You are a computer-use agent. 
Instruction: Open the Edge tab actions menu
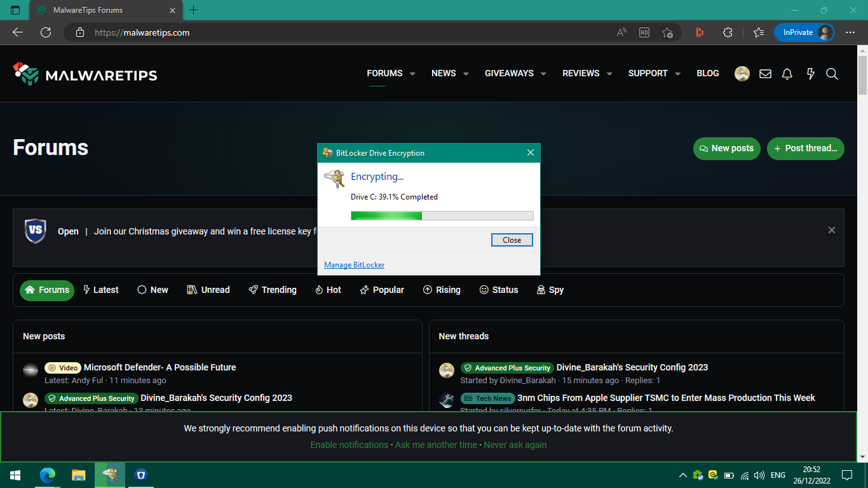(x=16, y=10)
